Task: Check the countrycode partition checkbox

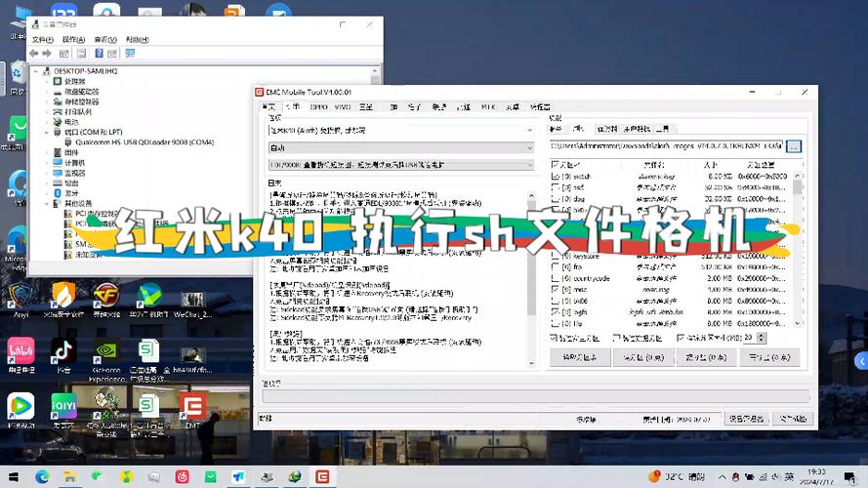Action: [x=556, y=278]
